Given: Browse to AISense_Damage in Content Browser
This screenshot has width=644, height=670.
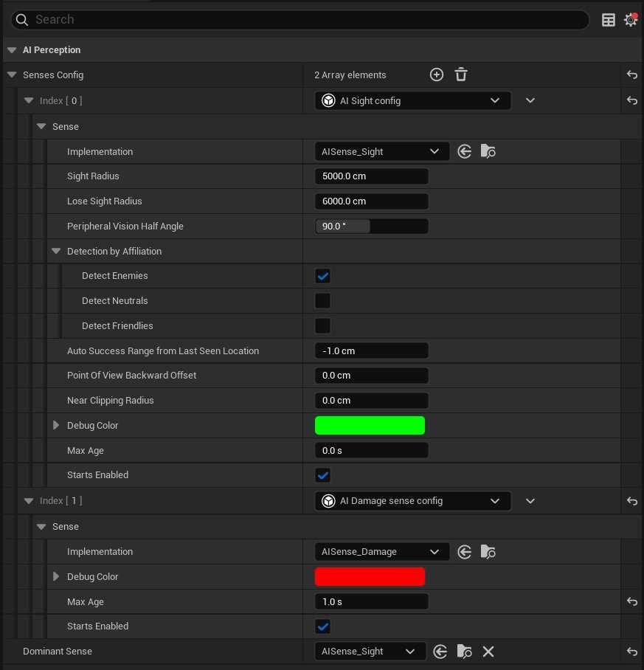Looking at the screenshot, I should coord(488,551).
